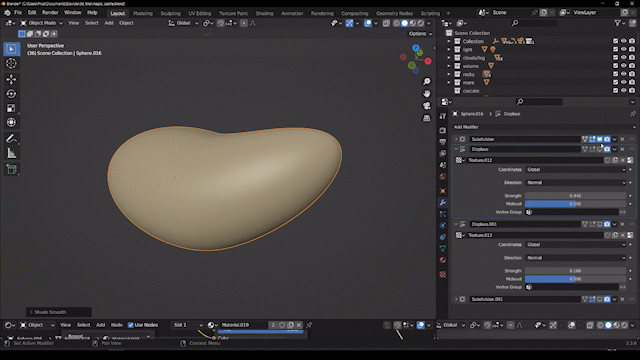This screenshot has width=640, height=360.
Task: Switch to the Modeling workspace tab
Action: coord(142,13)
